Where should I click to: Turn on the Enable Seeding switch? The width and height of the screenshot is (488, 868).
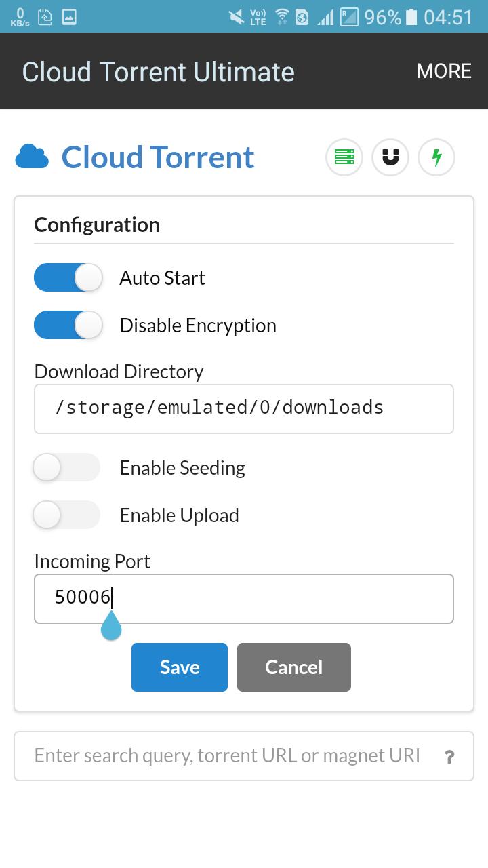66,468
